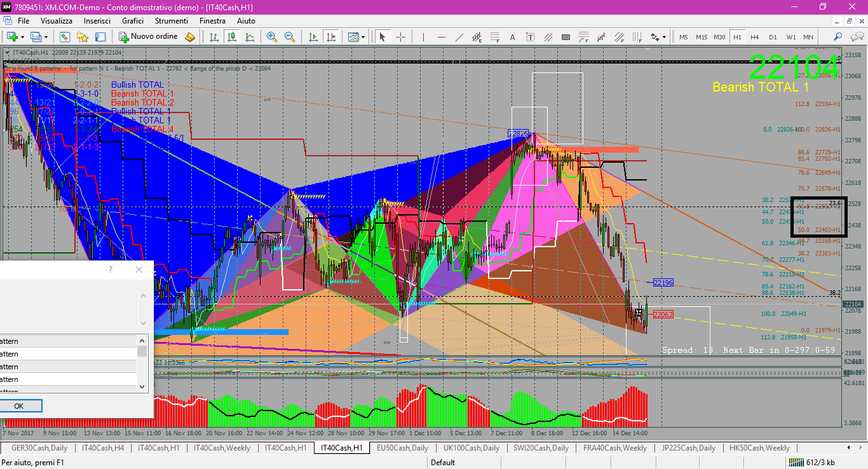
Task: Open the Grafici menu
Action: click(x=133, y=20)
